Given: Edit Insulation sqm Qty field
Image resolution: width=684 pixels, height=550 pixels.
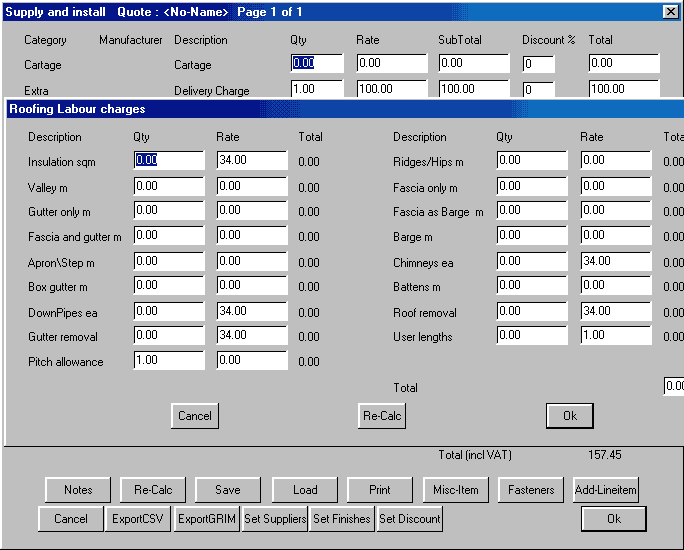Looking at the screenshot, I should [x=169, y=160].
